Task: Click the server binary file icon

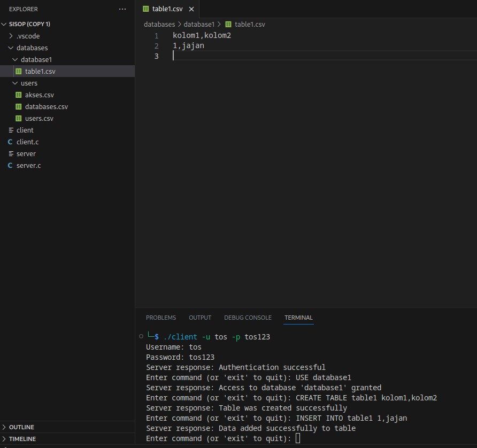Action: pos(11,153)
